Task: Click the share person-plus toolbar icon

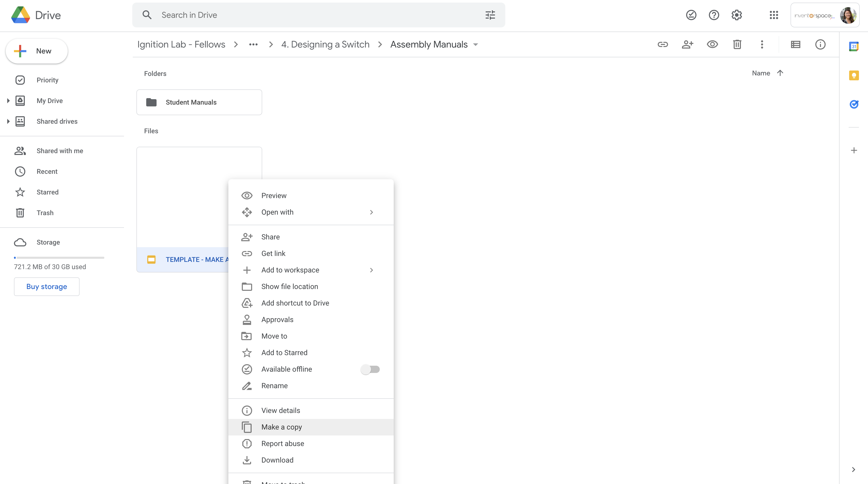Action: coord(687,44)
